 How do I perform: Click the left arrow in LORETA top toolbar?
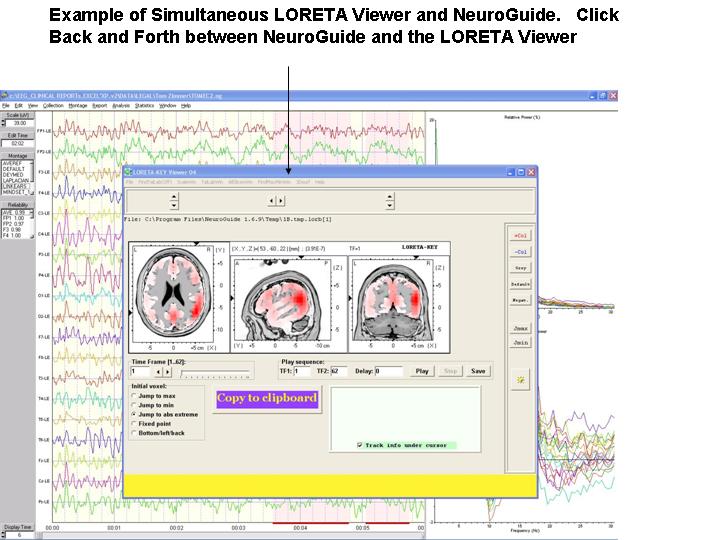(x=271, y=201)
